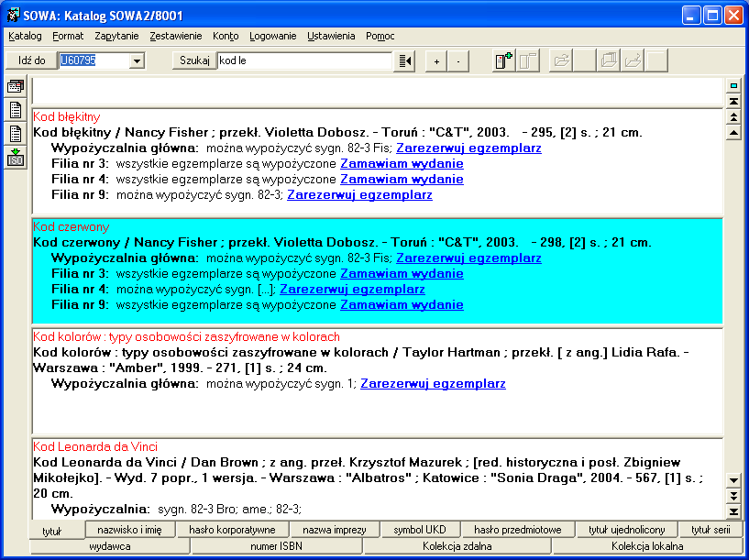Select the second document format icon in the sidebar

point(16,134)
